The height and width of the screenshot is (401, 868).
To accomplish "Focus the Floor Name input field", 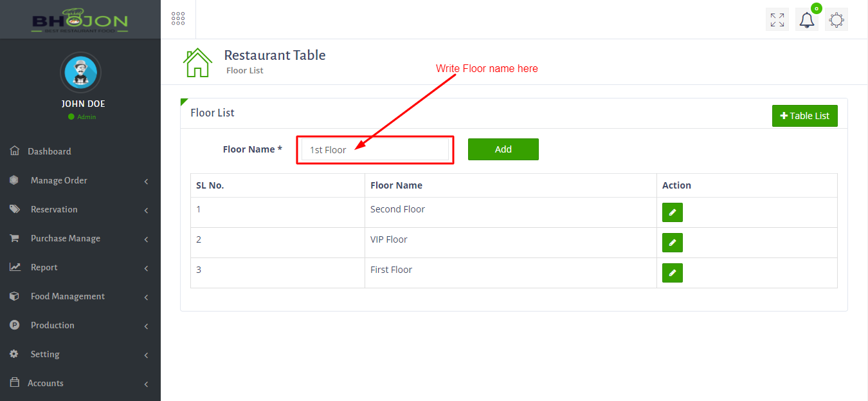I will [x=375, y=150].
